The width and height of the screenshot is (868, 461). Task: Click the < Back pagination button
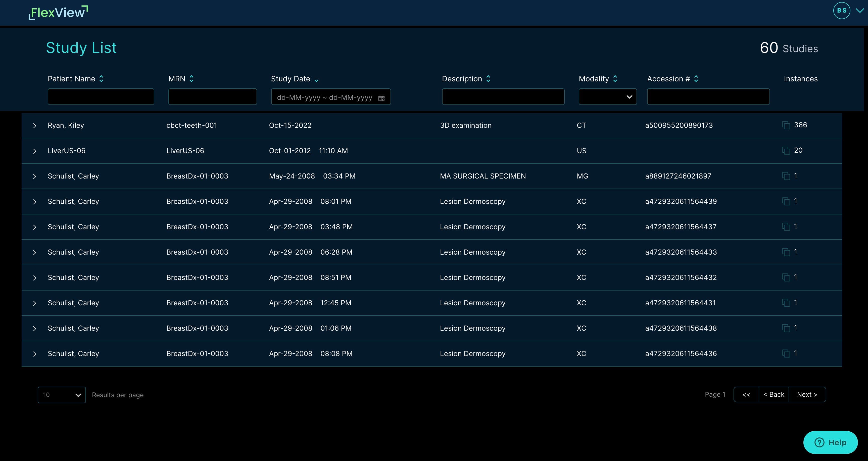pyautogui.click(x=774, y=394)
